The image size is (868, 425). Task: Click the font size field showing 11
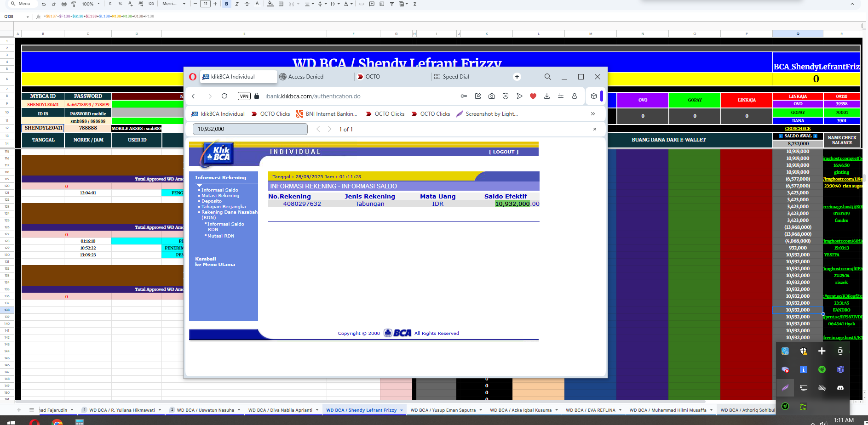(206, 4)
